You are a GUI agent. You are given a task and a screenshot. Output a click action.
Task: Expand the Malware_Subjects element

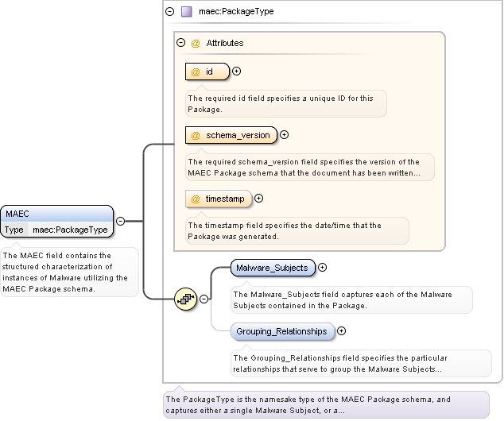pyautogui.click(x=322, y=268)
